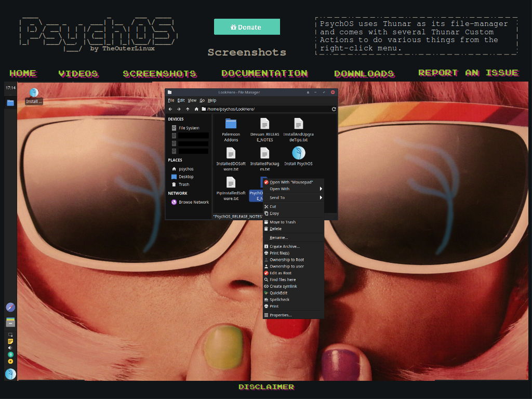Viewport: 532px width, 399px height.
Task: Expand the Send To submenu
Action: [294, 198]
